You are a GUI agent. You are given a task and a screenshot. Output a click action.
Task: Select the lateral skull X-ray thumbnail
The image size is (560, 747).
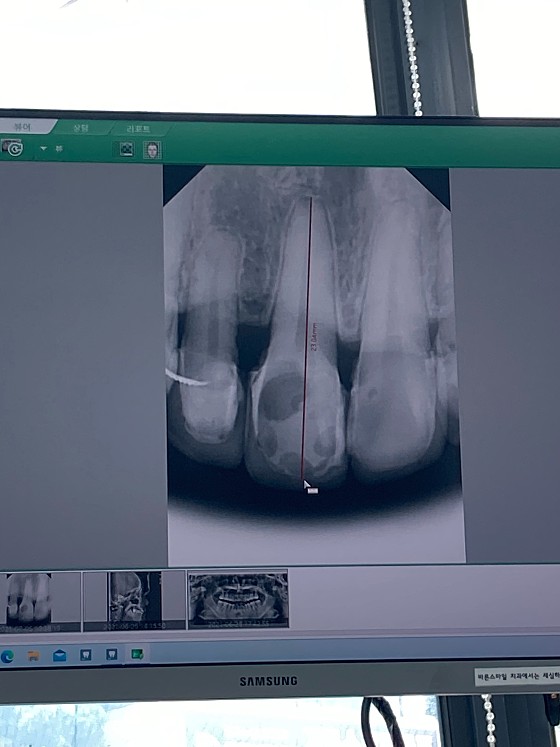[x=134, y=601]
